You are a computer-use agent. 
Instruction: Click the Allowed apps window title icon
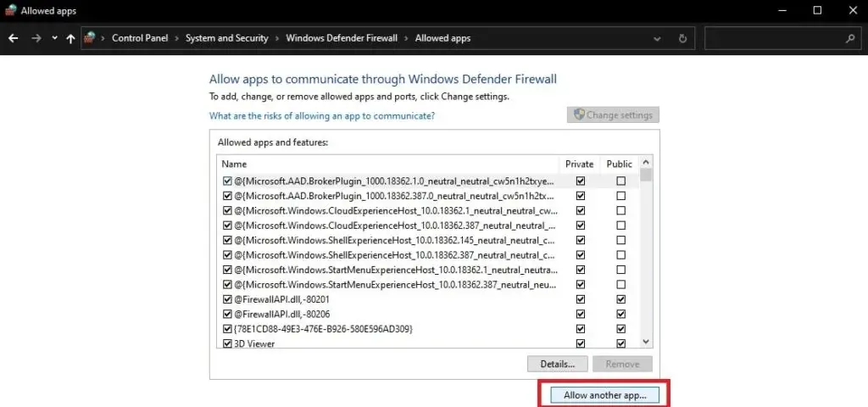tap(10, 10)
